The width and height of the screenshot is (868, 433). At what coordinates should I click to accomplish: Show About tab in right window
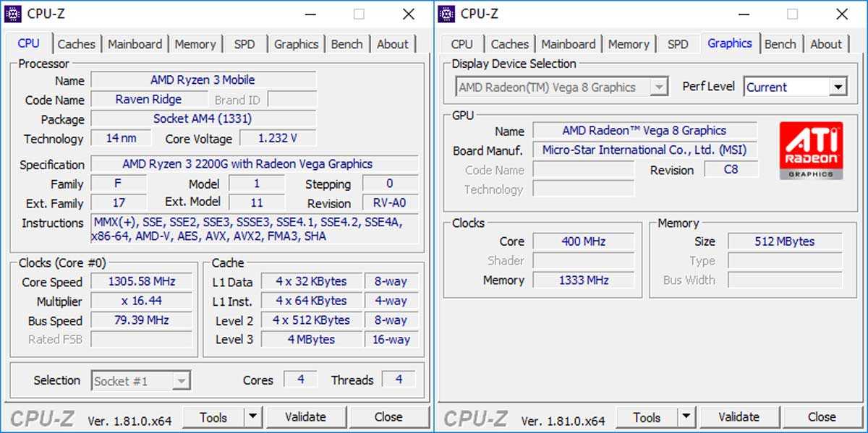point(826,44)
